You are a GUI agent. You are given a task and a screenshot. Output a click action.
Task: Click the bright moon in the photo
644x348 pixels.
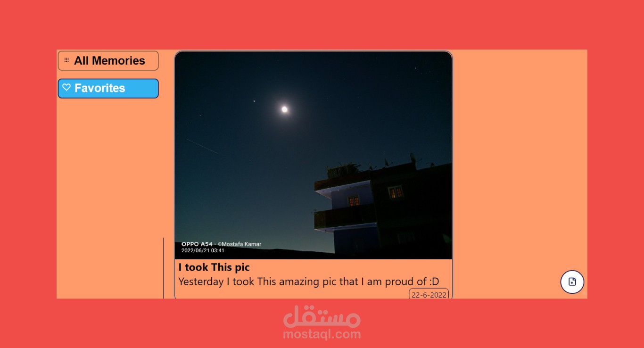point(284,109)
